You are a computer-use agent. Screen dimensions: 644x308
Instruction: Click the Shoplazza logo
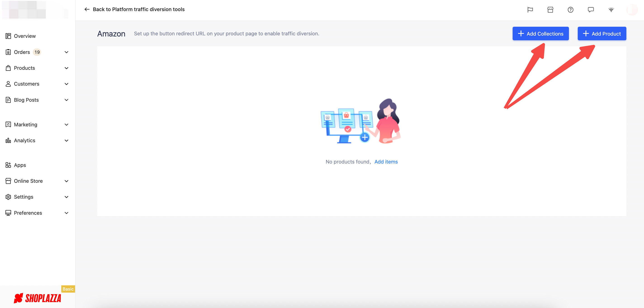point(38,298)
